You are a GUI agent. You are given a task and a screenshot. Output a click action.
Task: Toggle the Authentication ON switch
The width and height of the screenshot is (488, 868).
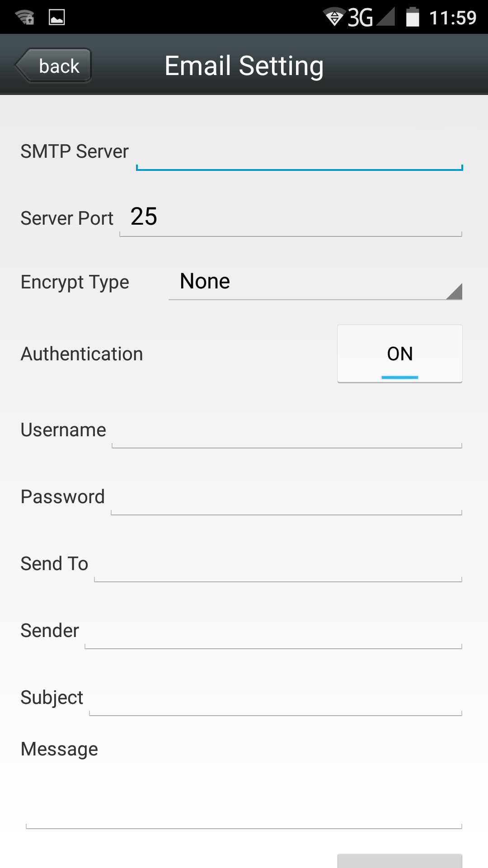tap(399, 354)
